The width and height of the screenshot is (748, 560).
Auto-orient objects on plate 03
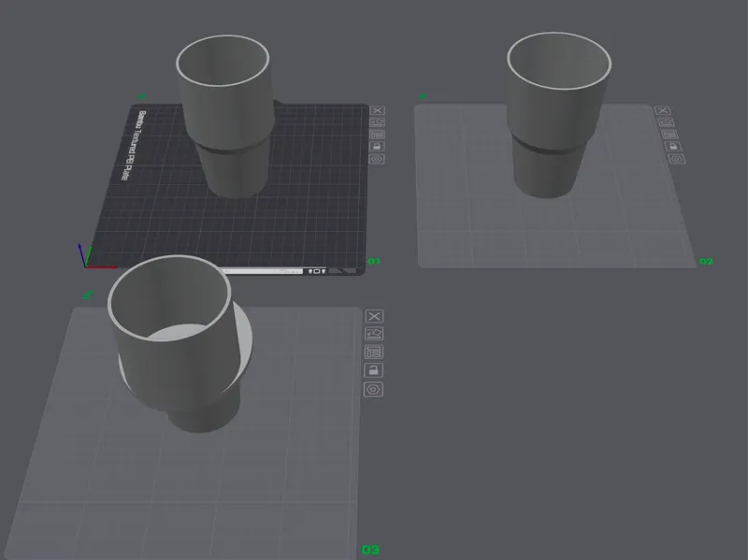click(x=374, y=334)
